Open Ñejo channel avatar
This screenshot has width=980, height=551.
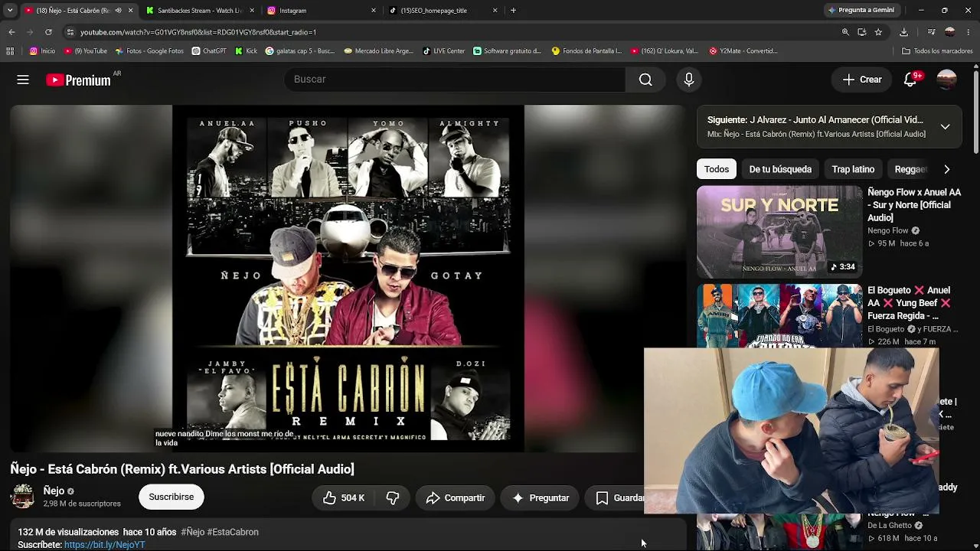tap(22, 497)
